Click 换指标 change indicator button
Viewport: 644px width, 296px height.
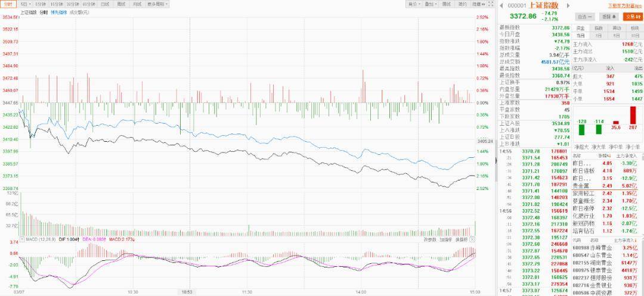[x=462, y=239]
